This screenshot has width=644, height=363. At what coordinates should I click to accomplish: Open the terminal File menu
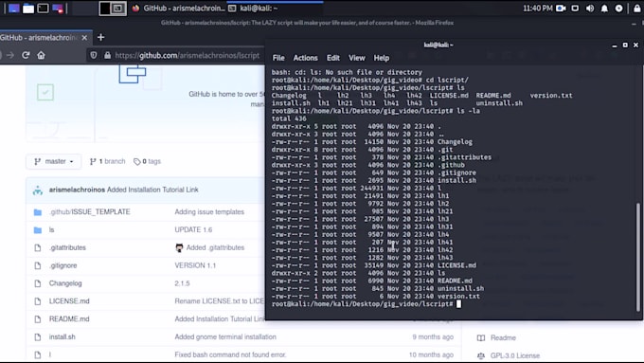(278, 58)
